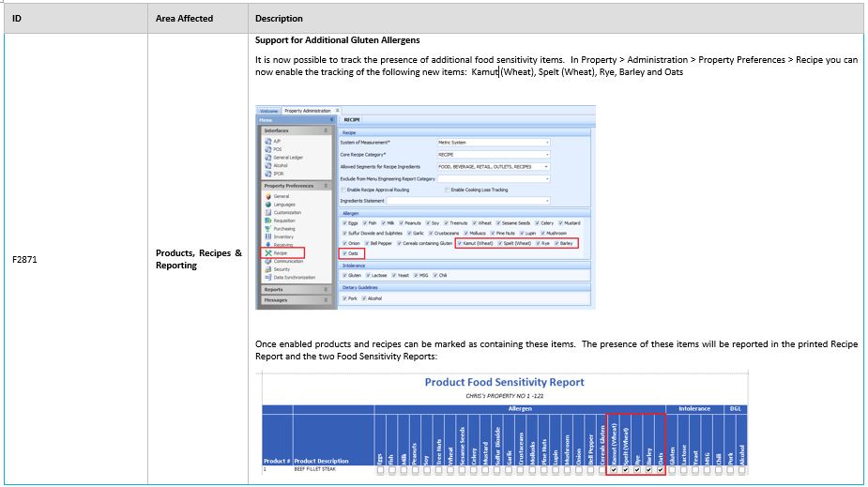Uncheck the Kamut (Wheat) allergen checkbox
The width and height of the screenshot is (868, 487).
459,243
